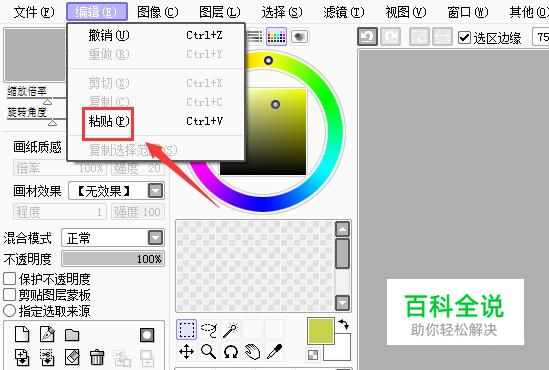Transfer down layer icon

22,357
